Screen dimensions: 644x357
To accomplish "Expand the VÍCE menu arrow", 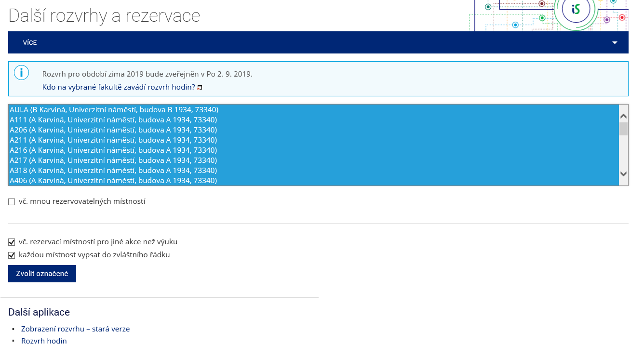I will click(x=615, y=42).
